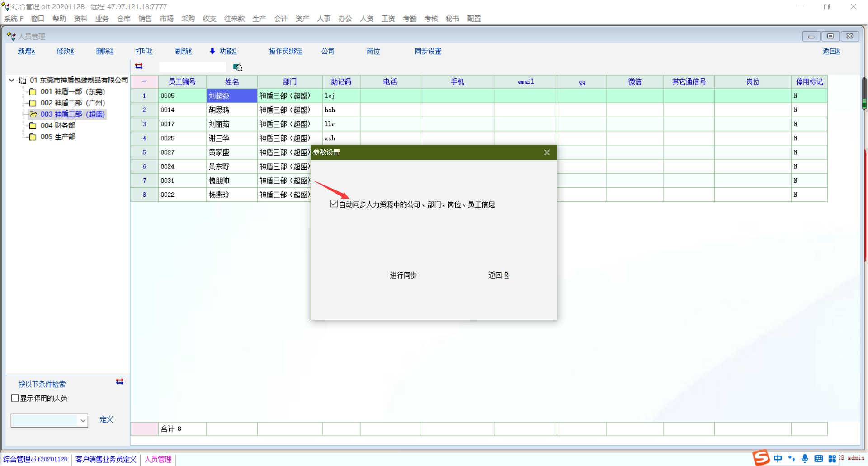Click 返回 R in the dialog
The height and width of the screenshot is (466, 868).
tap(498, 275)
